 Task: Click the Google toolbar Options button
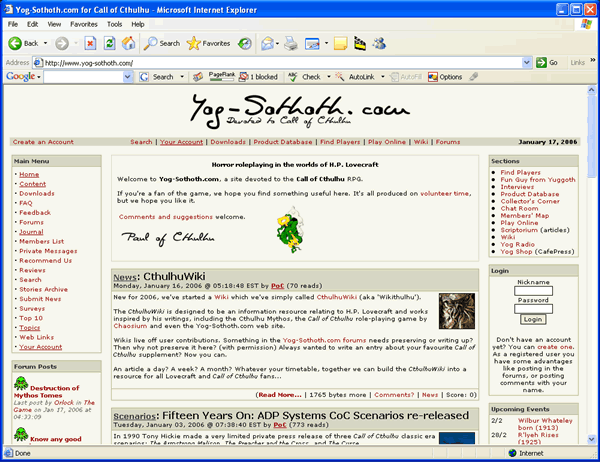[x=445, y=77]
